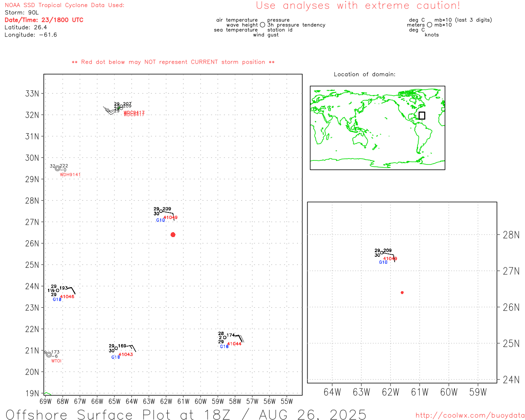Click pressure value 209 in the zoomed inset

(388, 250)
